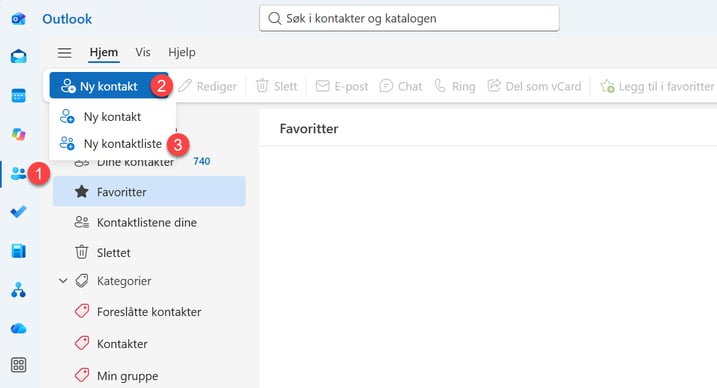Click E-post envelope toolbar button
Image resolution: width=717 pixels, height=388 pixels.
pyautogui.click(x=342, y=86)
